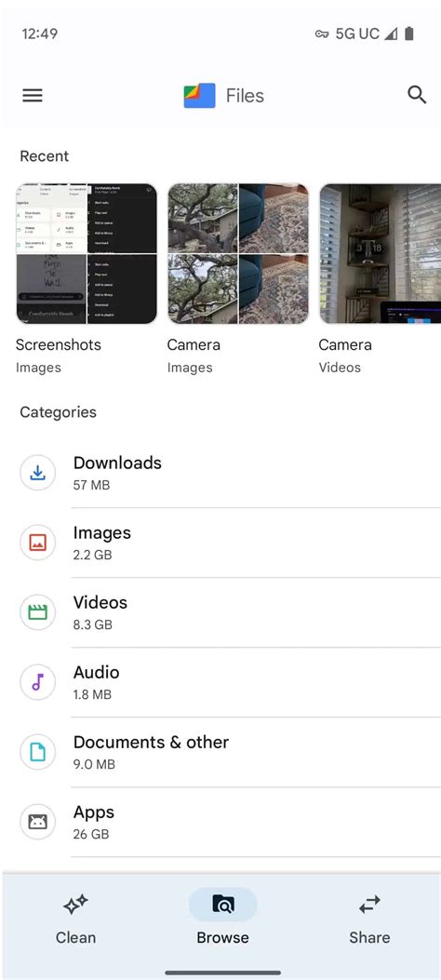Open the Apps category
This screenshot has width=441, height=980.
point(220,822)
